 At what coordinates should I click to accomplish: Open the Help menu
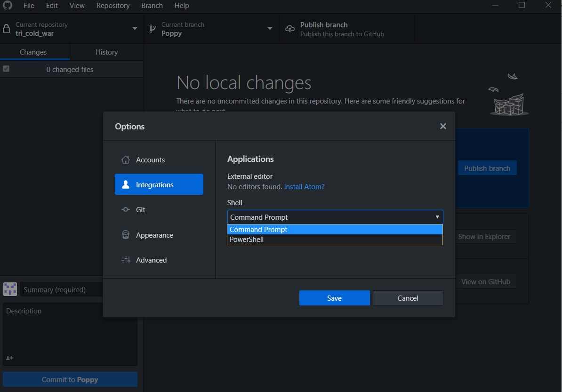coord(182,5)
